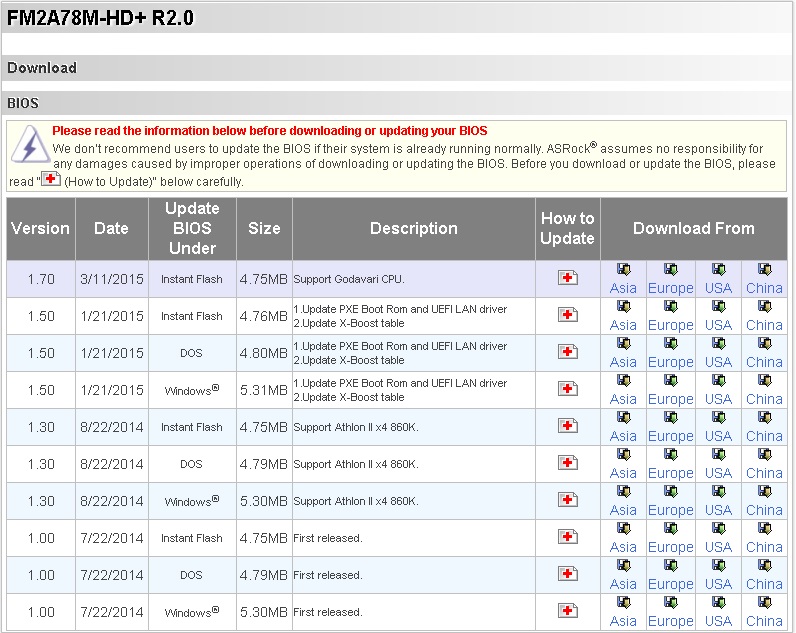Download 1.30 DOS from USA link
The image size is (796, 633).
coord(718,474)
